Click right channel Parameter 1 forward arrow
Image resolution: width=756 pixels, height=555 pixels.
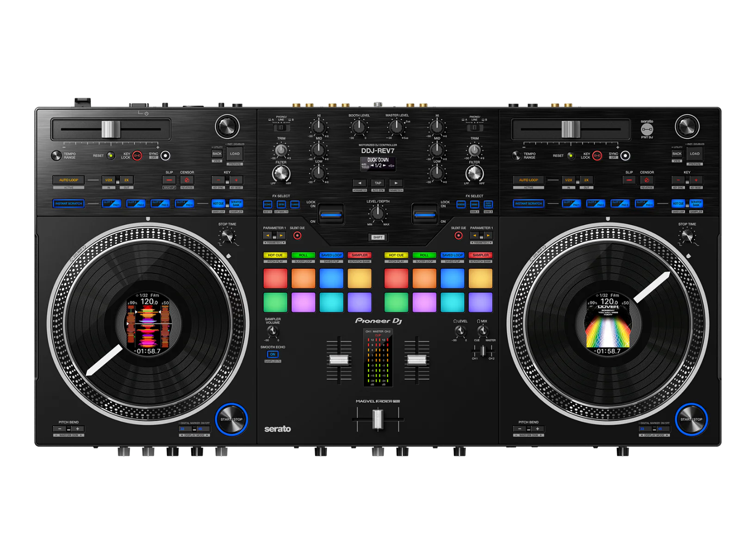point(488,236)
